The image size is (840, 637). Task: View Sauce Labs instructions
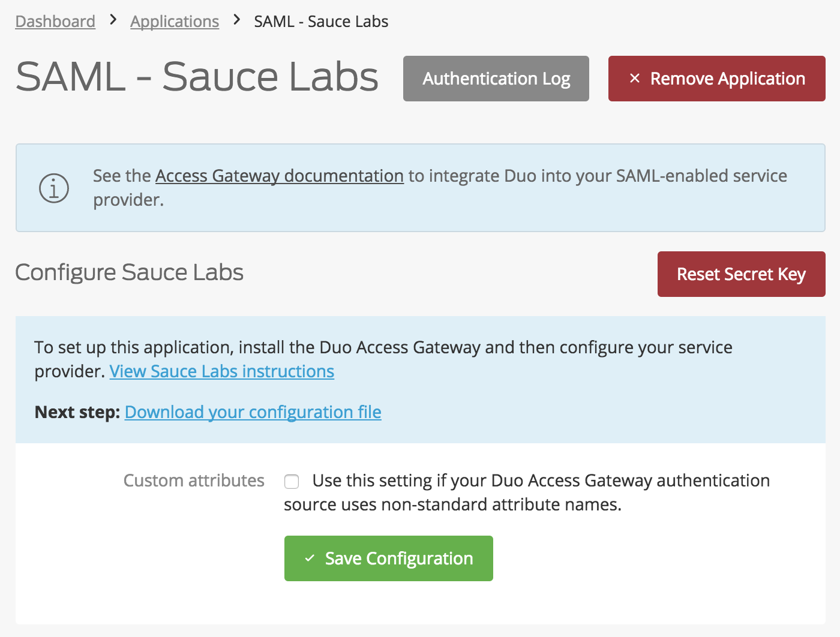tap(221, 371)
